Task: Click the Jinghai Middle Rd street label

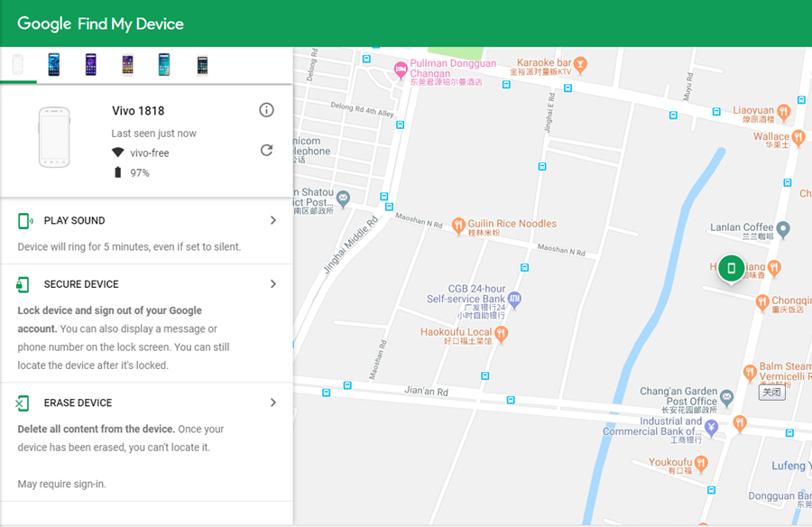Action: click(x=351, y=245)
